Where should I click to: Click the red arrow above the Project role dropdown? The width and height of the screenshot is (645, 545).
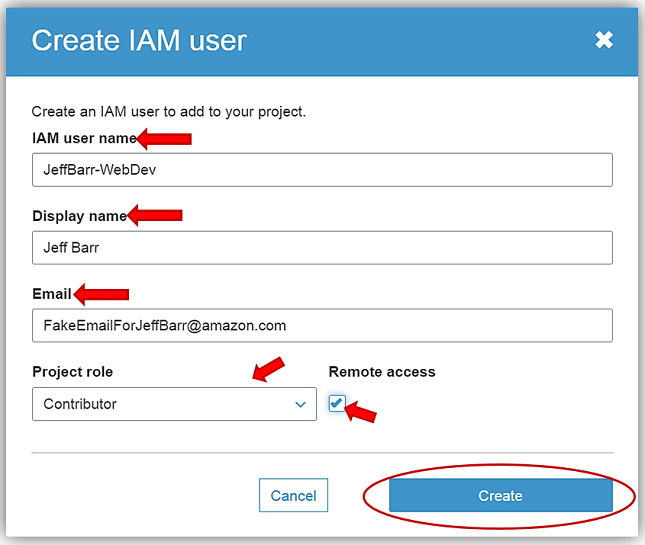[268, 369]
